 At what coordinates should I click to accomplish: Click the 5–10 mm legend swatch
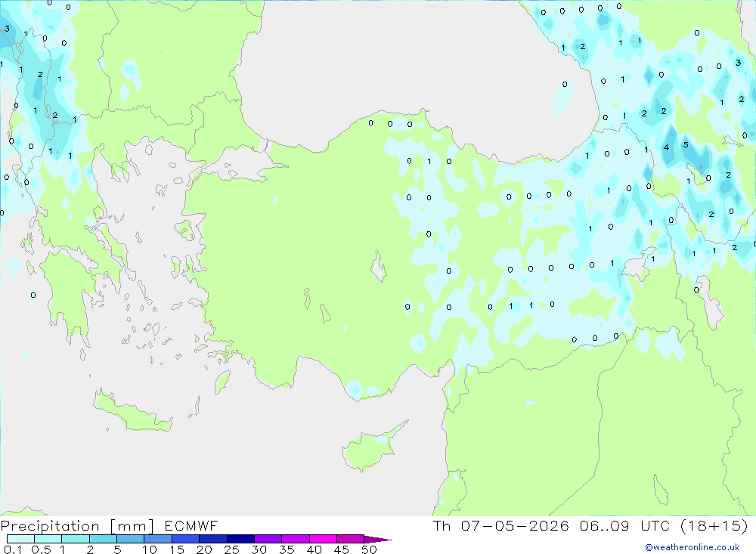click(x=130, y=539)
